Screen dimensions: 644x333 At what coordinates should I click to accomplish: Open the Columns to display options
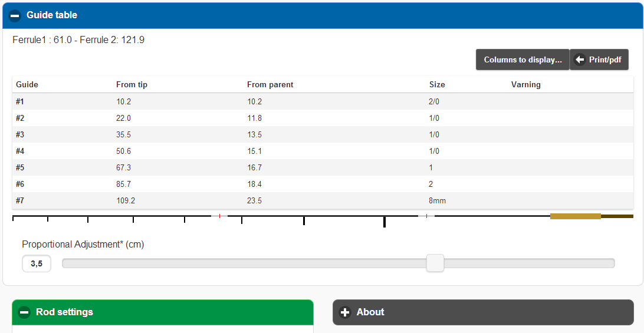523,60
